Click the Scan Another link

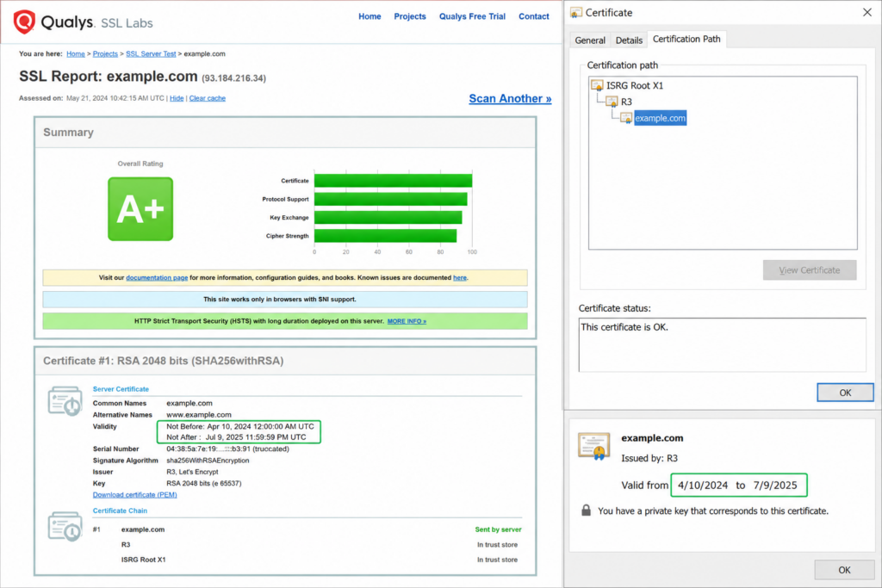(x=510, y=98)
